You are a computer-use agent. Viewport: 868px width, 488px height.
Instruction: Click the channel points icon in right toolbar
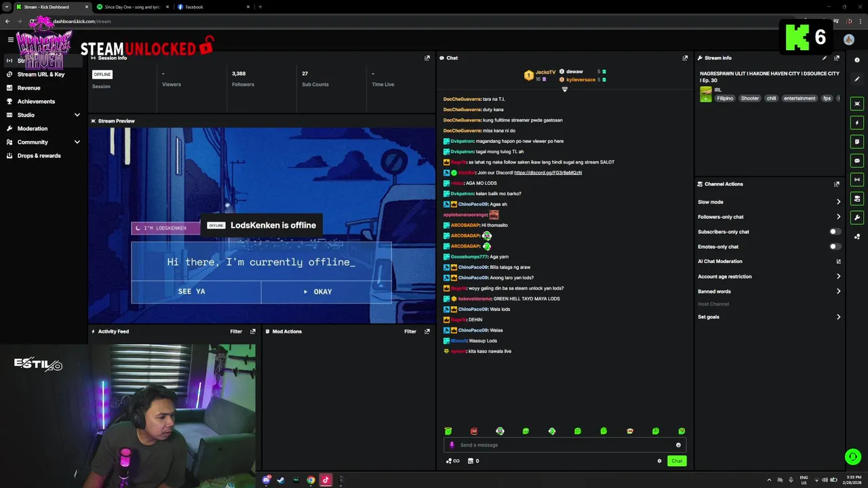857,237
